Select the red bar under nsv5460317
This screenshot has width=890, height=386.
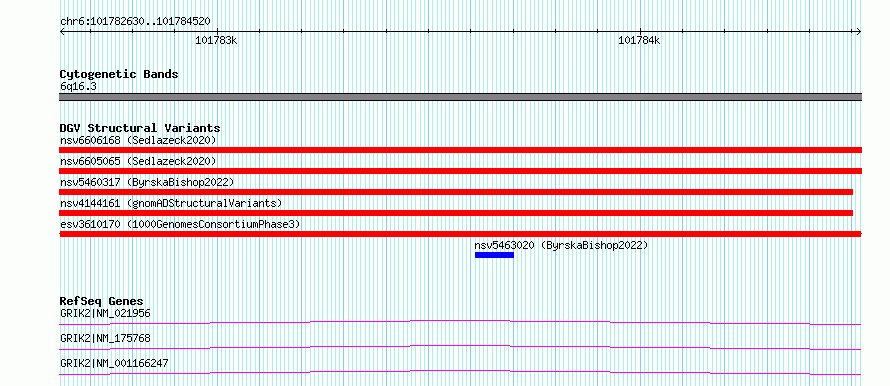click(456, 192)
